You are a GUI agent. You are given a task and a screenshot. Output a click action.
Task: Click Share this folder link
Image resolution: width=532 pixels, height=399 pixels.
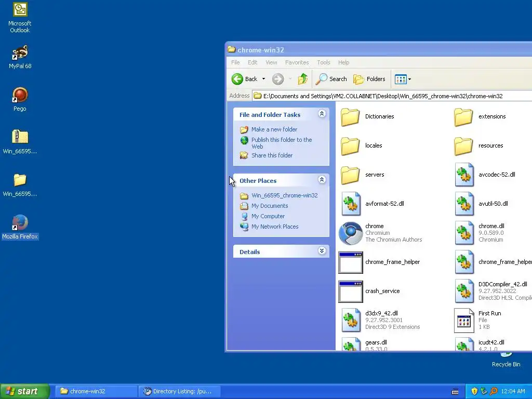[272, 155]
